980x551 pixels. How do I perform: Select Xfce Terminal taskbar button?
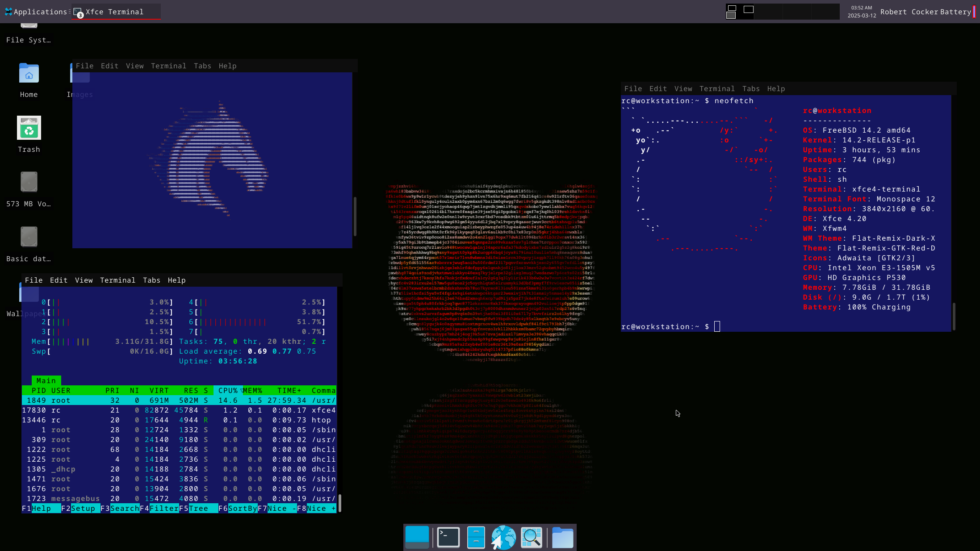115,12
